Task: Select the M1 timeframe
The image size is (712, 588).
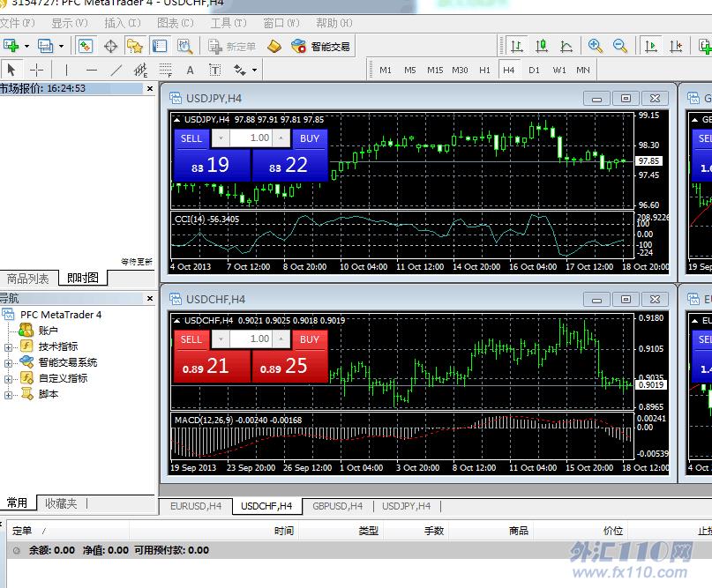Action: (386, 70)
